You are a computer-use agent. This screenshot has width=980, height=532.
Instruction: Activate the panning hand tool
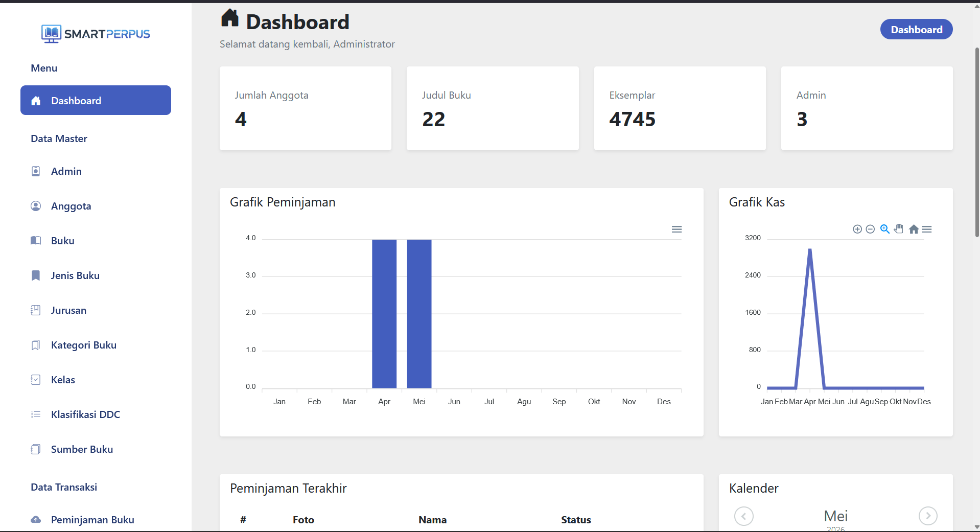point(899,229)
